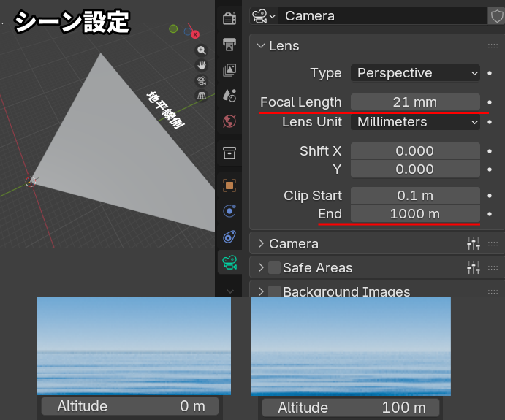Click the zoom view magnifier icon
Screen dimensions: 505x420
202,50
